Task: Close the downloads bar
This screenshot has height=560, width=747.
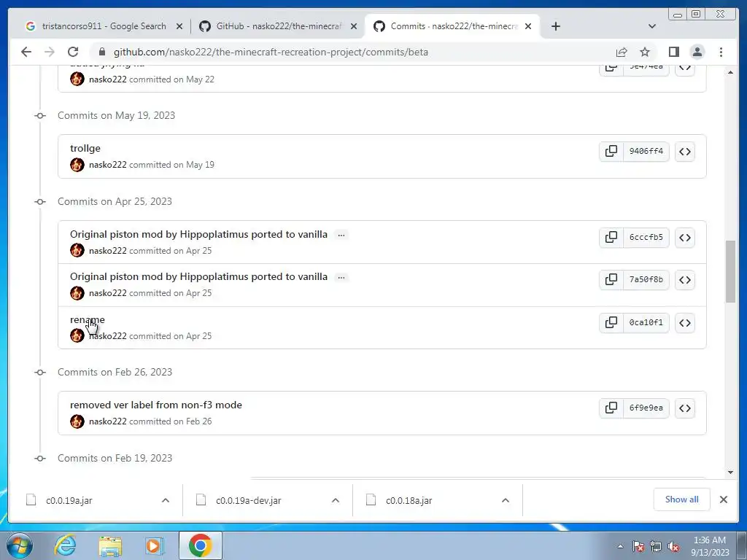Action: (x=723, y=499)
